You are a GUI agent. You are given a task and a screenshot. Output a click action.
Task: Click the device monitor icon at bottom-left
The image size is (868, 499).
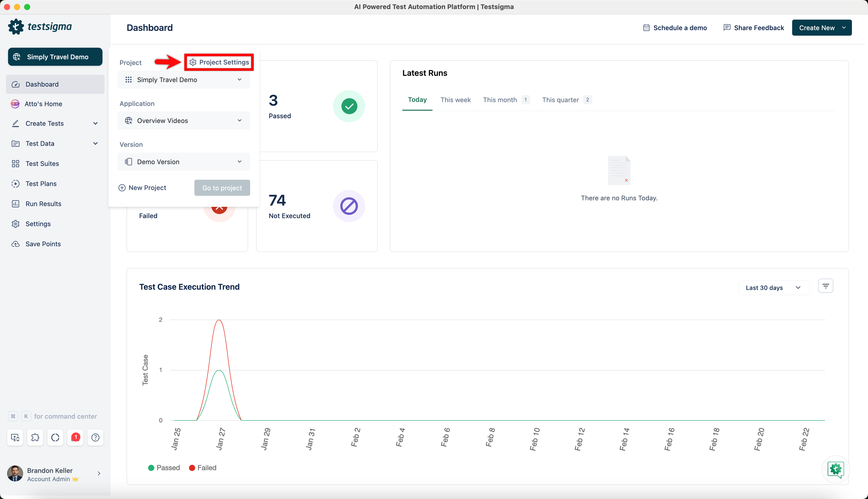pos(15,437)
